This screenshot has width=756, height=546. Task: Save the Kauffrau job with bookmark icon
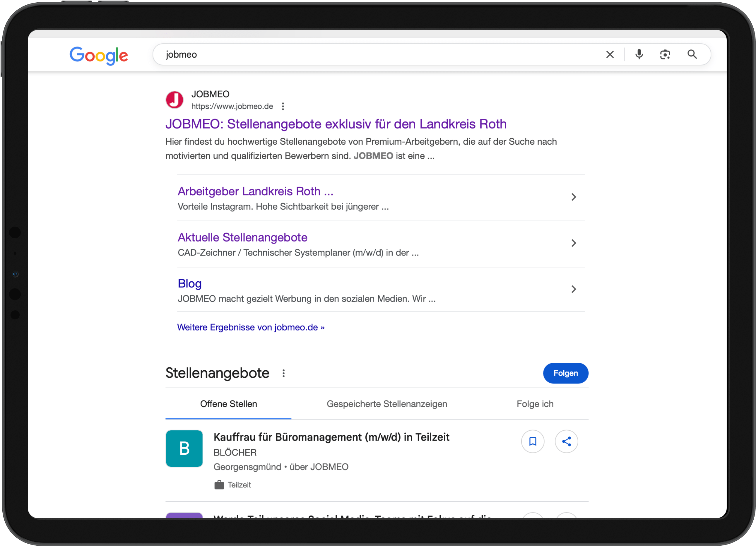click(x=533, y=441)
